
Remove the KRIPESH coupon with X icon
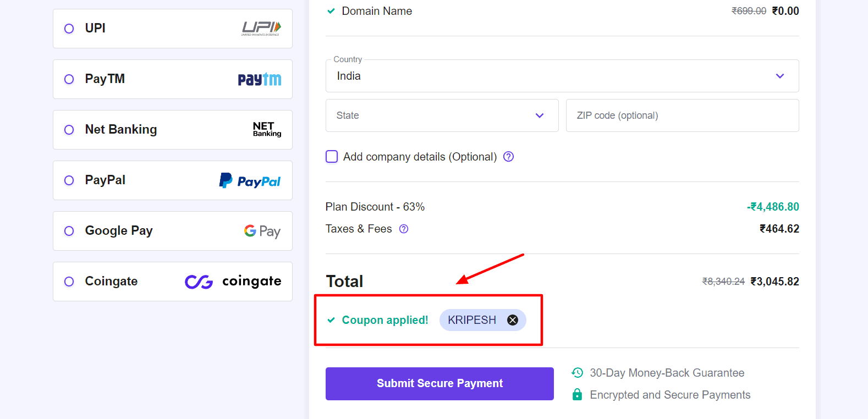[x=512, y=320]
